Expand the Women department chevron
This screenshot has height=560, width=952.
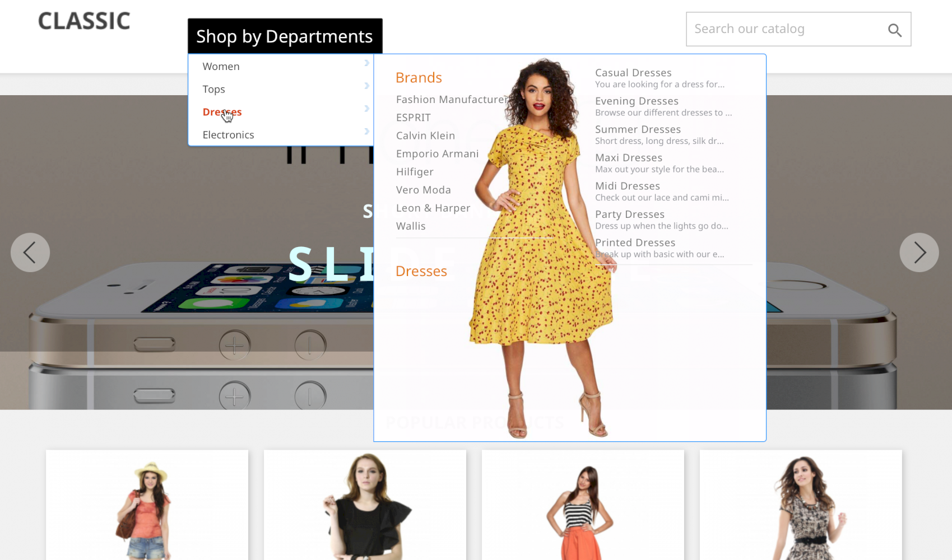click(x=367, y=63)
